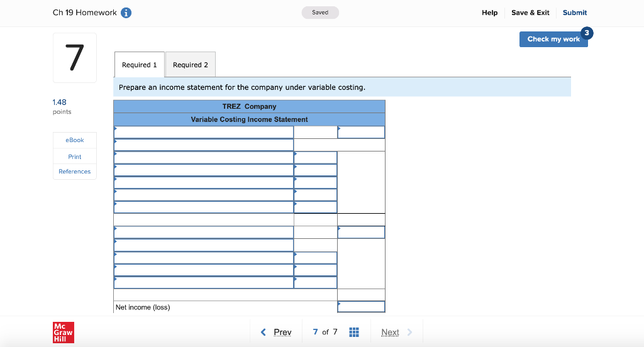Click the sixth row middle amount field
Viewport: 644px width, 347px height.
[x=316, y=195]
